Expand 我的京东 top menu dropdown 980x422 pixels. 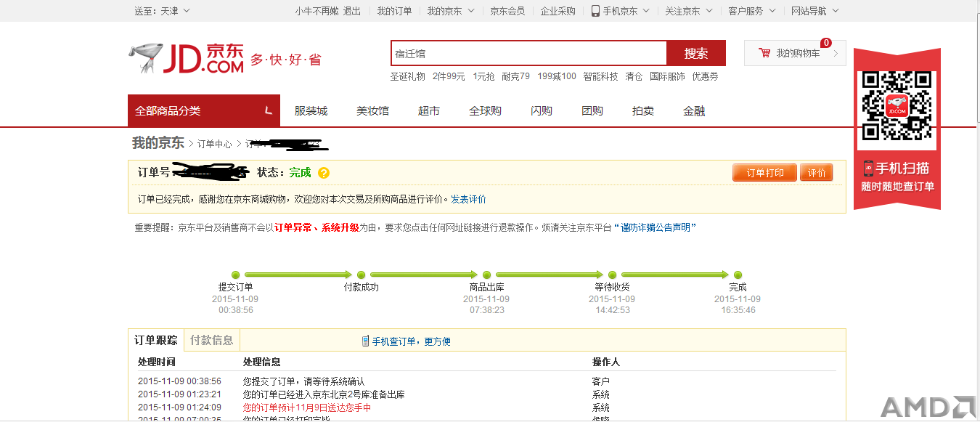tap(451, 11)
